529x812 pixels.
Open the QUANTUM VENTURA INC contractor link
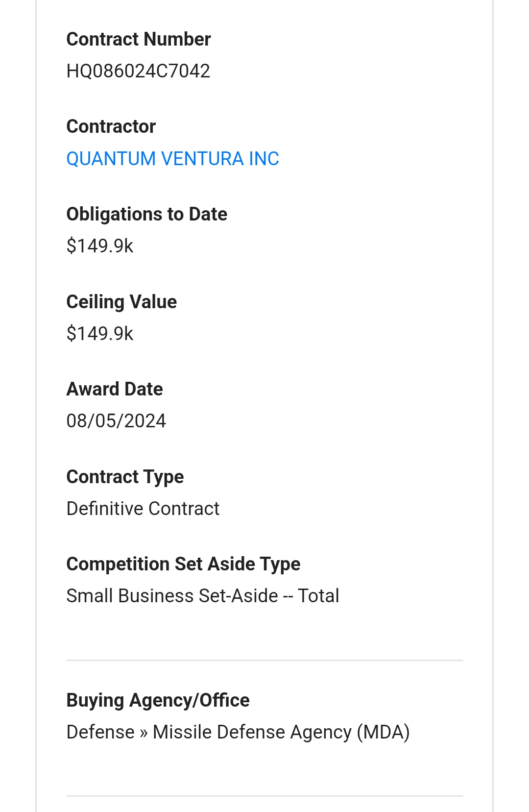coord(172,159)
